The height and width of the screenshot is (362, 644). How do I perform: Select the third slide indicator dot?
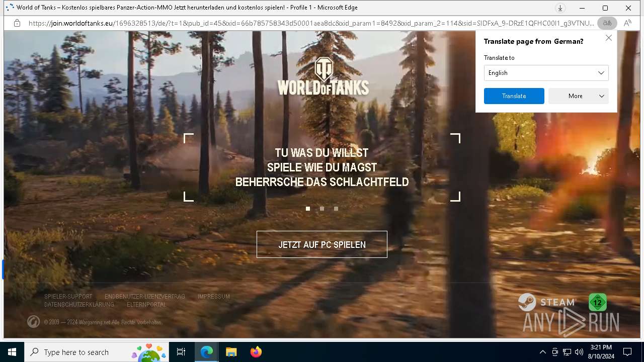click(x=336, y=209)
